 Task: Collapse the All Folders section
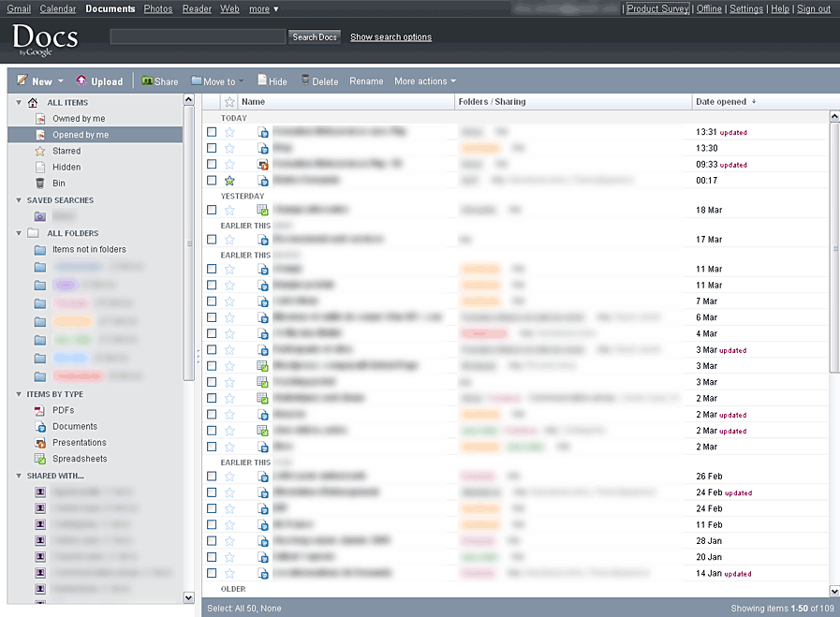pos(19,233)
